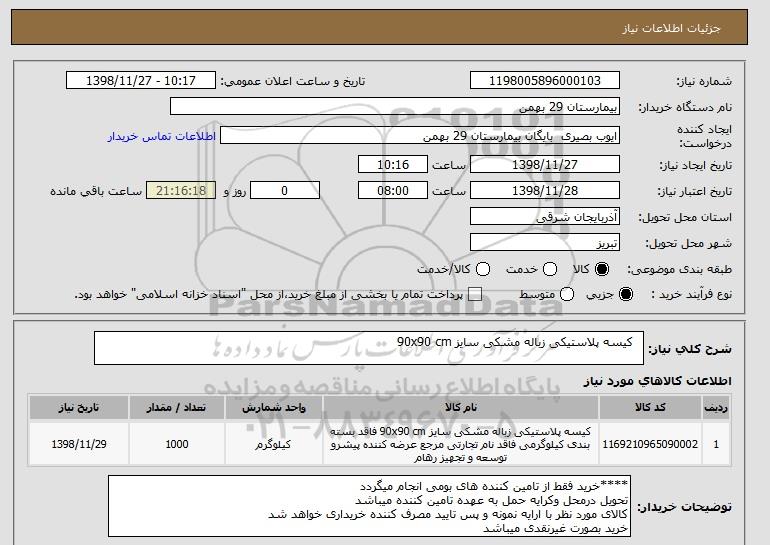The height and width of the screenshot is (545, 770).
Task: Click the واحد شمارش column header
Action: coord(274,408)
